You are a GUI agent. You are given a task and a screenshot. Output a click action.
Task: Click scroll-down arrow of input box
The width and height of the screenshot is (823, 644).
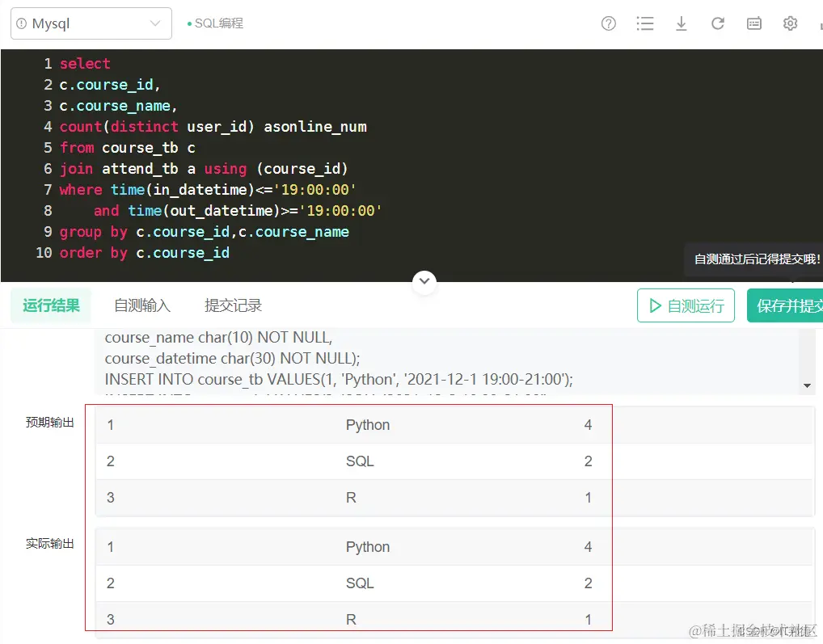point(807,385)
